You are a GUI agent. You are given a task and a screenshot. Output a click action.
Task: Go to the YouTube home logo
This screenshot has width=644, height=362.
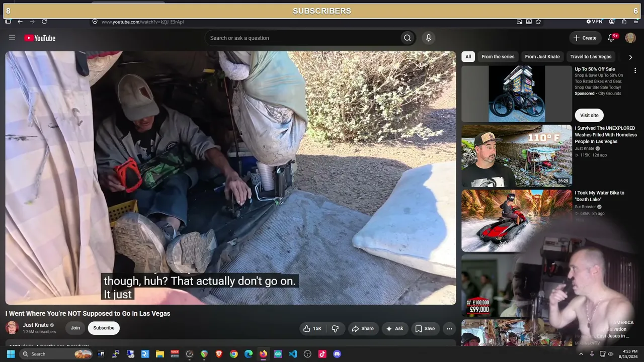(40, 38)
